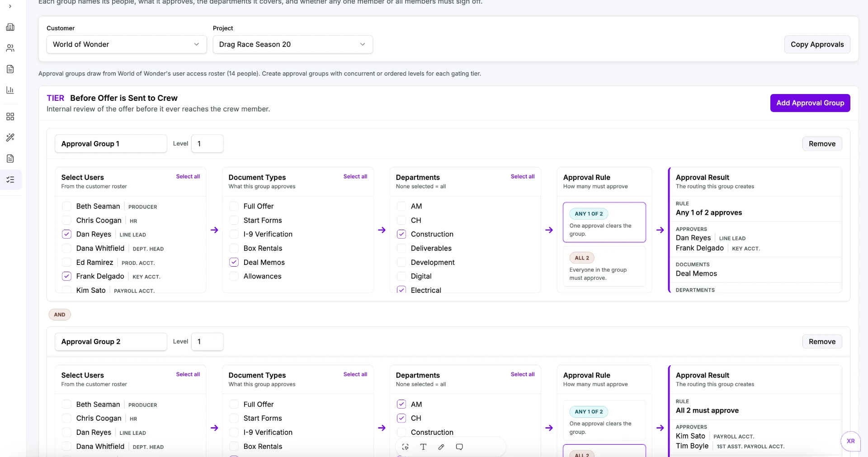Check Box Rentals in Group 1 document types
The width and height of the screenshot is (868, 457).
[x=234, y=248]
